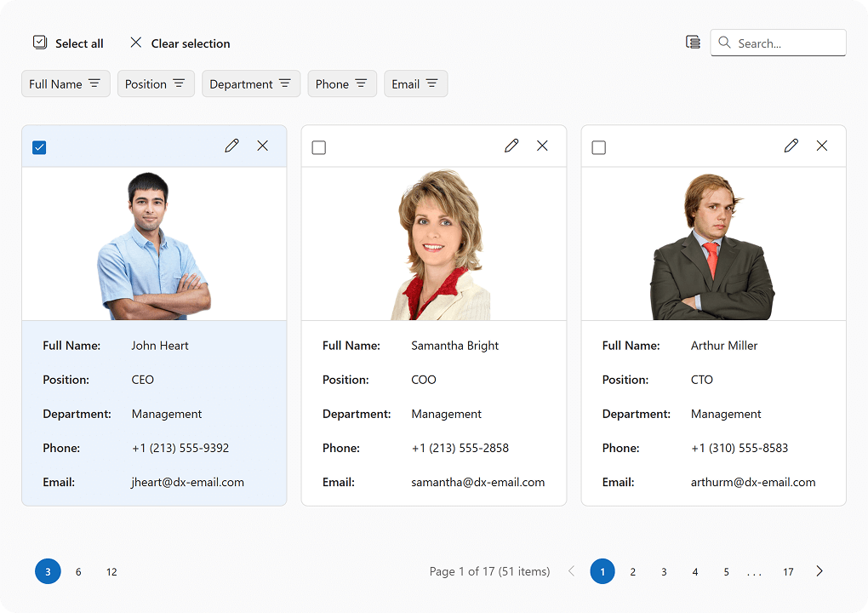868x613 pixels.
Task: Jump to page 17
Action: (x=788, y=571)
